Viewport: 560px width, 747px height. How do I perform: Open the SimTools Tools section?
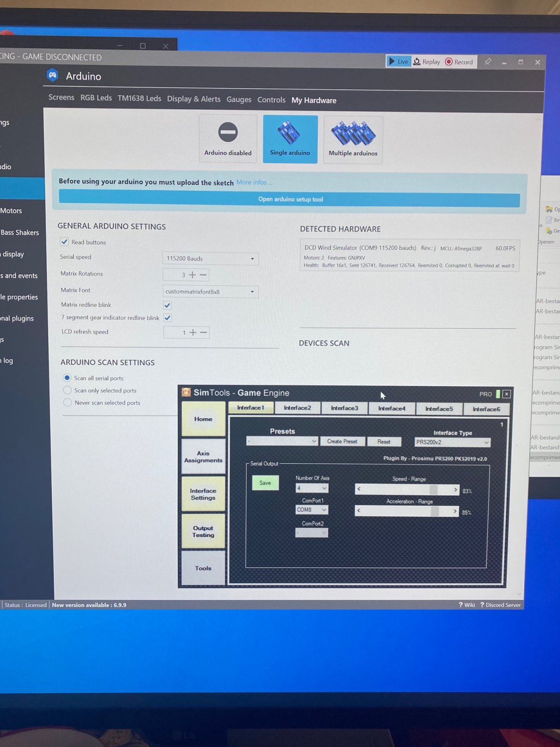click(203, 568)
